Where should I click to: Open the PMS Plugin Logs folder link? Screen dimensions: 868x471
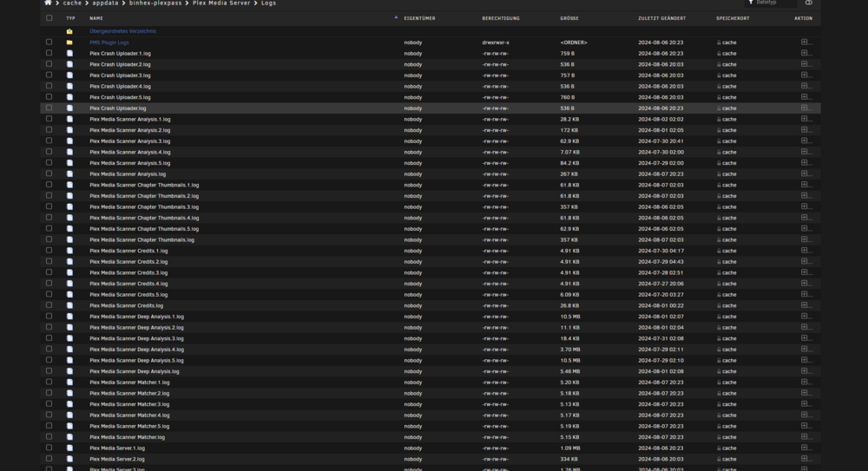point(109,42)
